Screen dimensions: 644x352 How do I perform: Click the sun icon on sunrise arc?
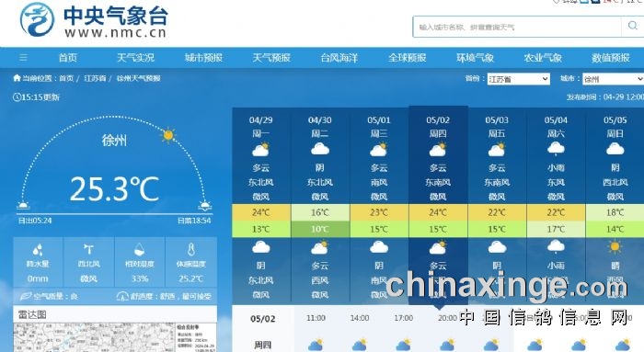168,135
